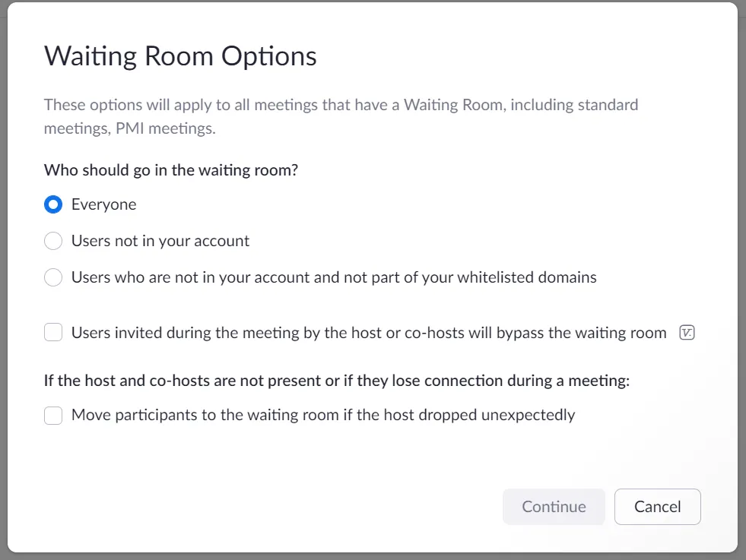Select the whitelisted domains radio option
The width and height of the screenshot is (746, 560).
(x=53, y=277)
